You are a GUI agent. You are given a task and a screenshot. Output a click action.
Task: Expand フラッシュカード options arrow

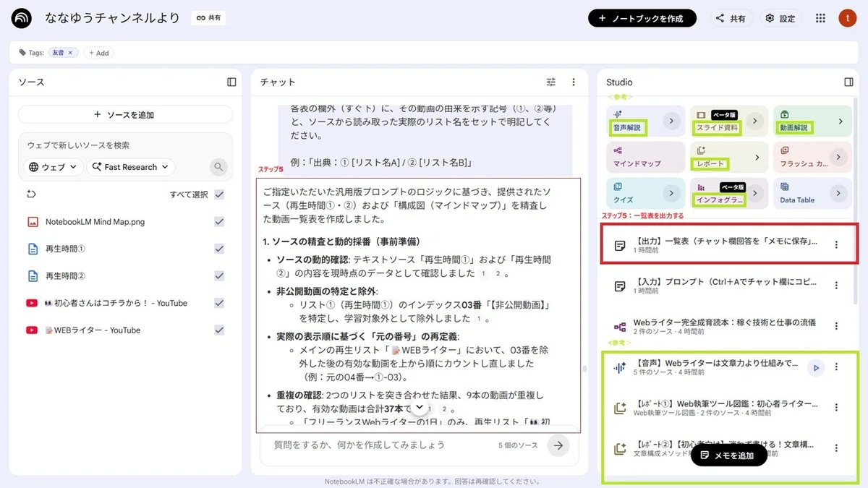tap(839, 157)
